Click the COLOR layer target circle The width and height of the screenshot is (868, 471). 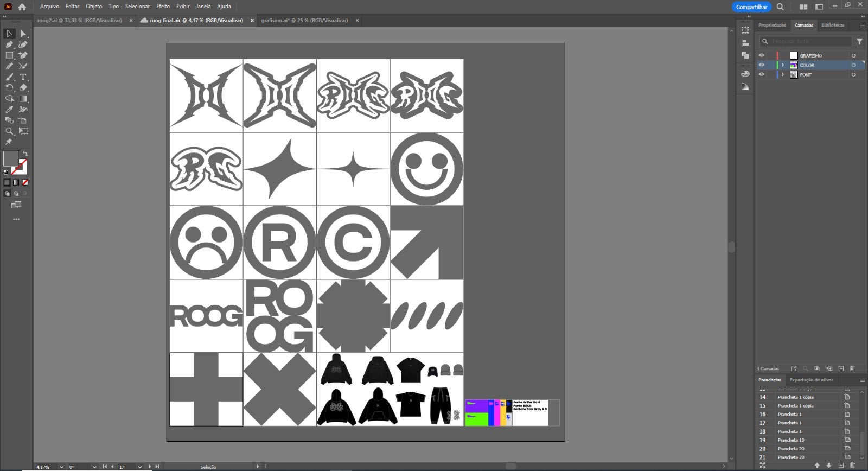pos(853,65)
